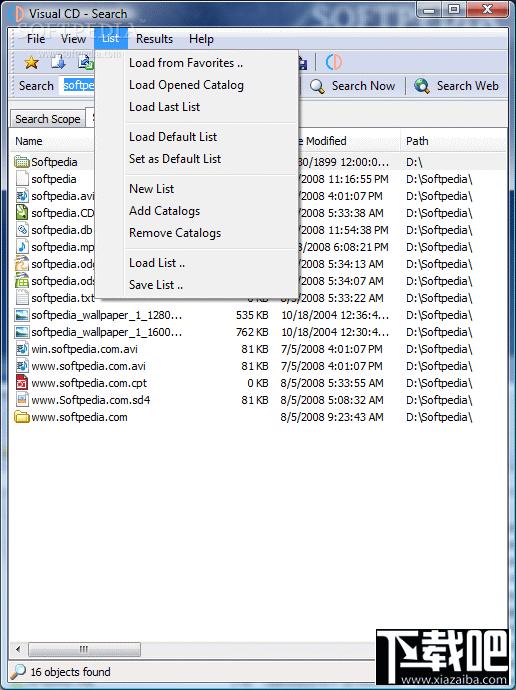Screen dimensions: 516x690
Task: Click the Visual CD app icon in title bar
Action: pyautogui.click(x=18, y=14)
